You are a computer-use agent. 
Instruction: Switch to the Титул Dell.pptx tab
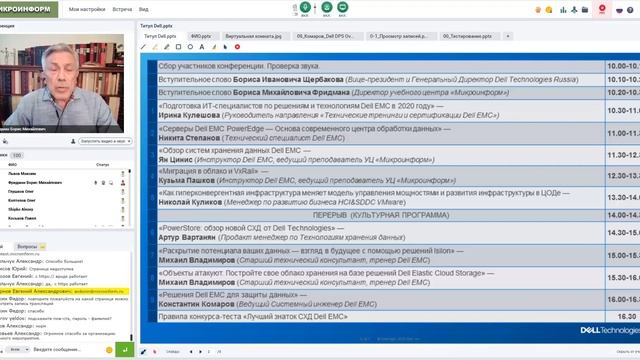(160, 36)
